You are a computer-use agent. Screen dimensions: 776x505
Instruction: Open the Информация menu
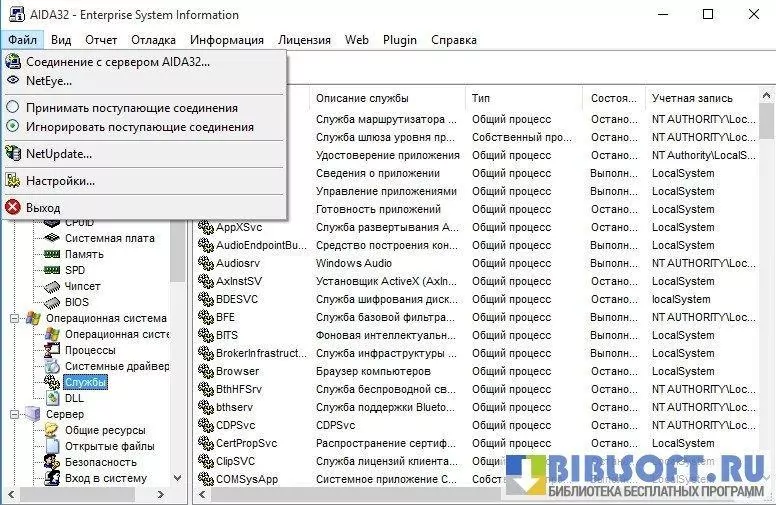pos(227,40)
